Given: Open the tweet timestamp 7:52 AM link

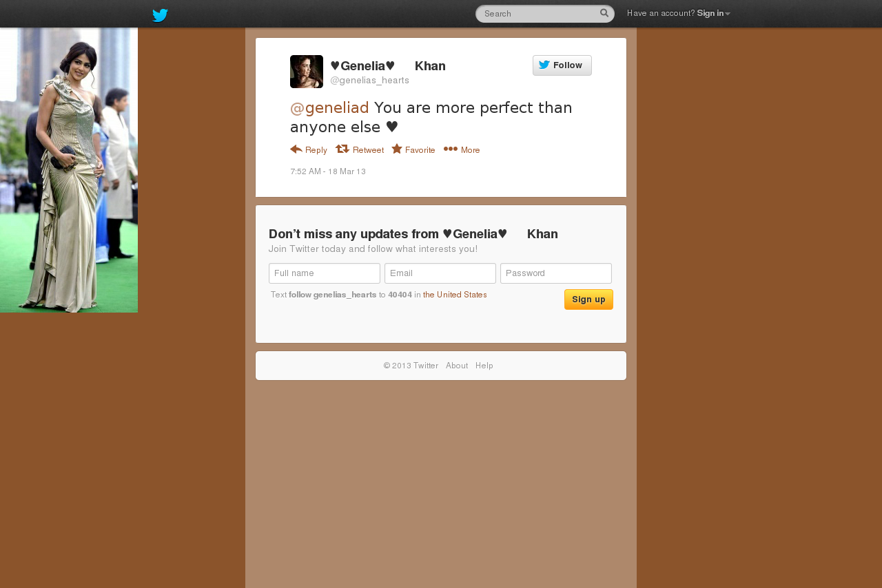Looking at the screenshot, I should [x=328, y=171].
